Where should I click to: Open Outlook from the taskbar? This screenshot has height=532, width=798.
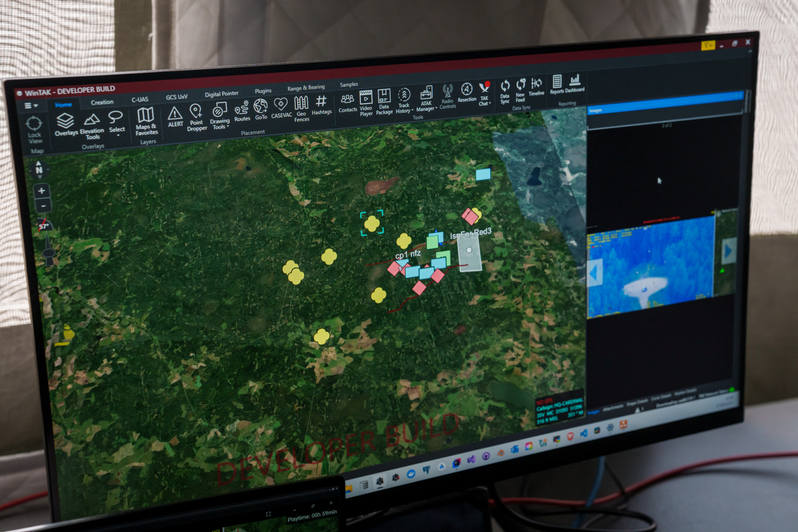click(515, 449)
